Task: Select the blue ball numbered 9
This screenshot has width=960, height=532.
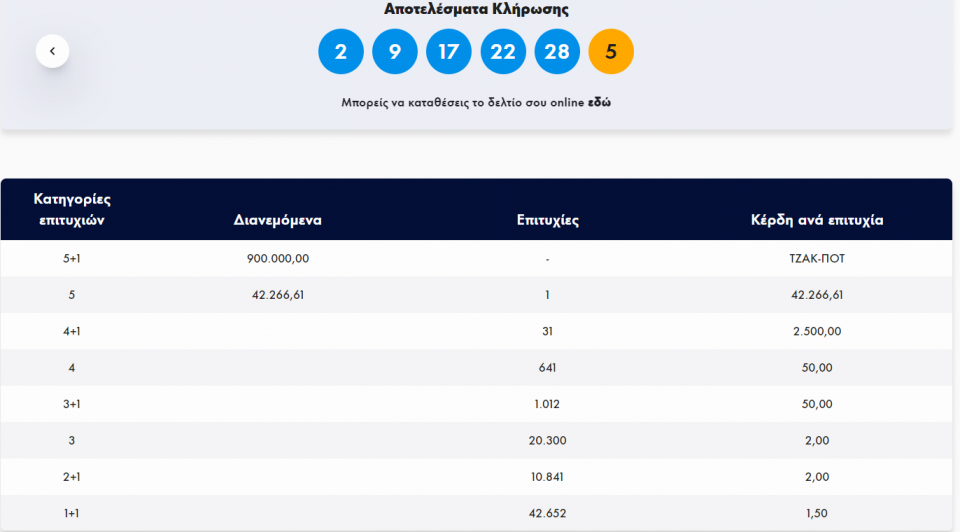Action: [395, 52]
